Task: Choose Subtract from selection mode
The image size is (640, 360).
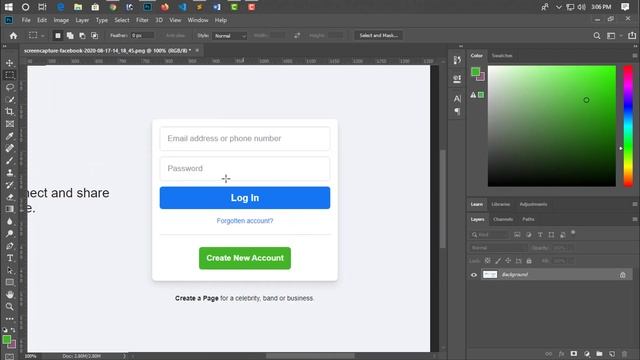Action: point(82,36)
